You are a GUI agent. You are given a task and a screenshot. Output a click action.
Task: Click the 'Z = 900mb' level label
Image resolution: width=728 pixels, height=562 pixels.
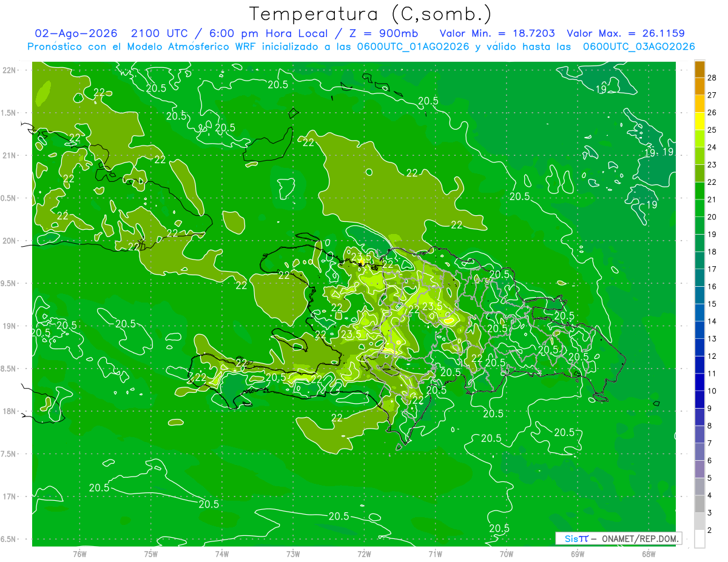(x=382, y=33)
